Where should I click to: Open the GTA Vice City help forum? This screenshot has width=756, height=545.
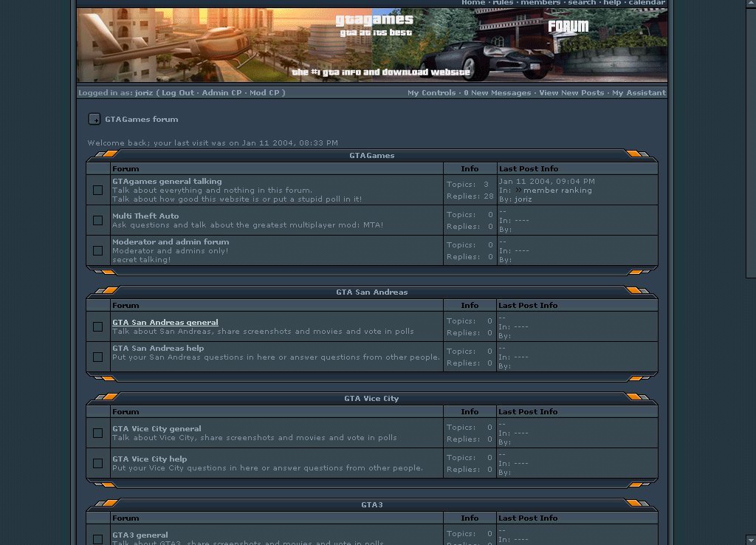pyautogui.click(x=149, y=459)
